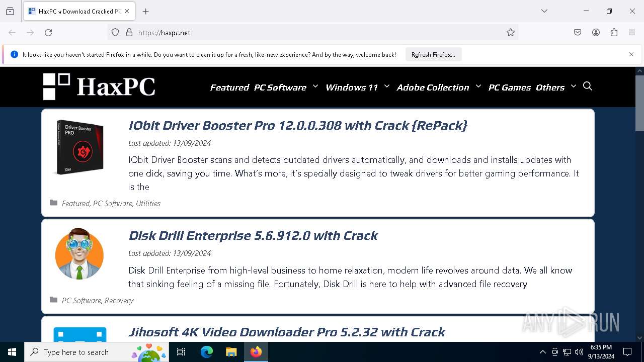This screenshot has height=362, width=644.
Task: Bookmark this page with star icon
Action: click(511, 33)
